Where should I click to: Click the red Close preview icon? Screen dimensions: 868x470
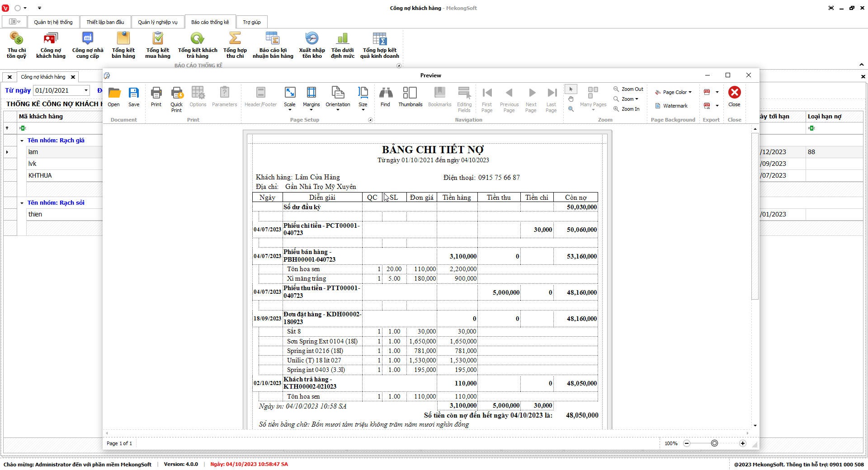[734, 93]
